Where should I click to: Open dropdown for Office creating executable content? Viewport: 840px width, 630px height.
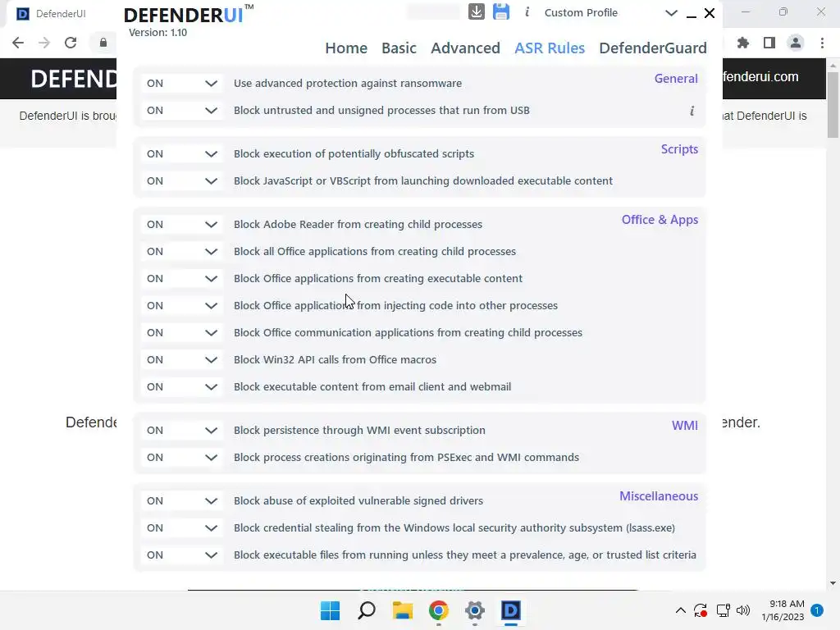181,279
